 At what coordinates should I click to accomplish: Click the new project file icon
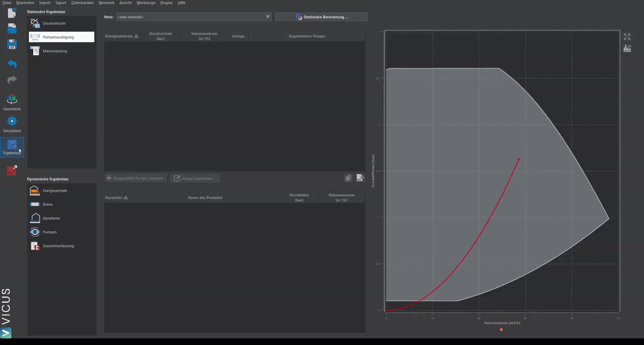pos(12,13)
